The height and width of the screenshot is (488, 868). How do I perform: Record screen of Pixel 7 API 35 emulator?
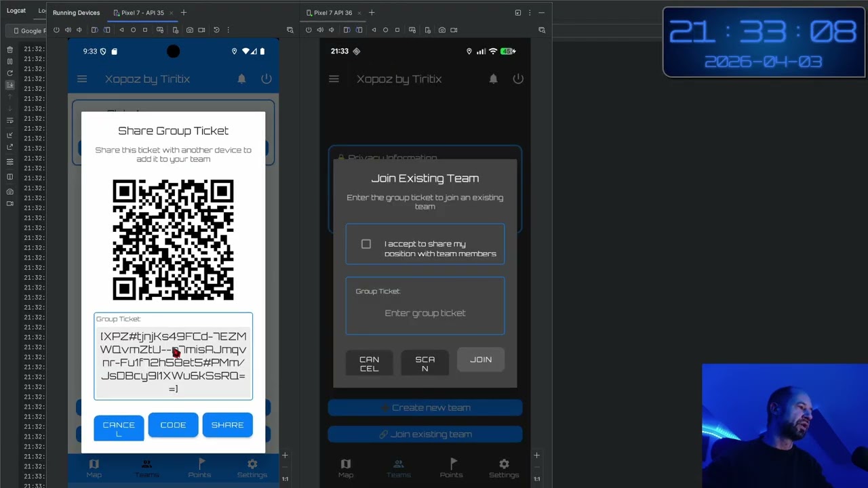(x=201, y=30)
